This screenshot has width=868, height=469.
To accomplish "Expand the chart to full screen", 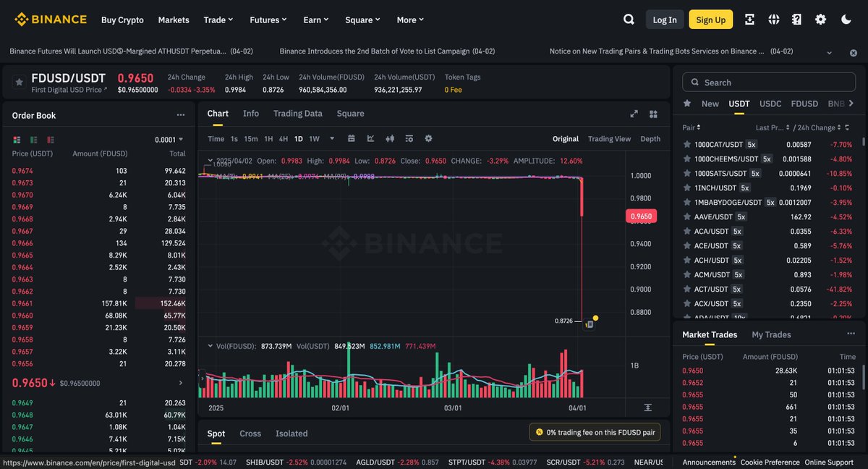I will point(634,114).
